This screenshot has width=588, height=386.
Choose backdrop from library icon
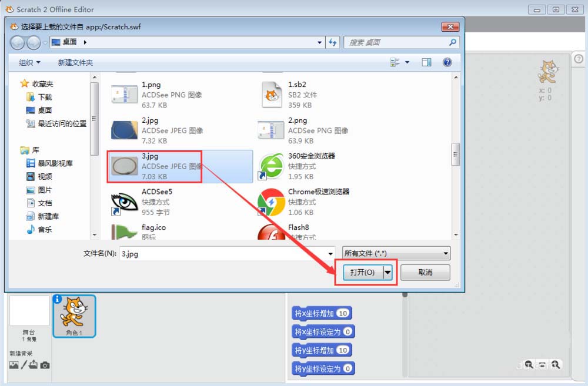tap(14, 365)
